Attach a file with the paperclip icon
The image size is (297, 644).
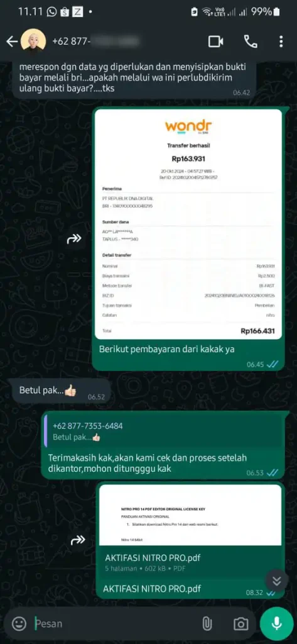tap(207, 624)
